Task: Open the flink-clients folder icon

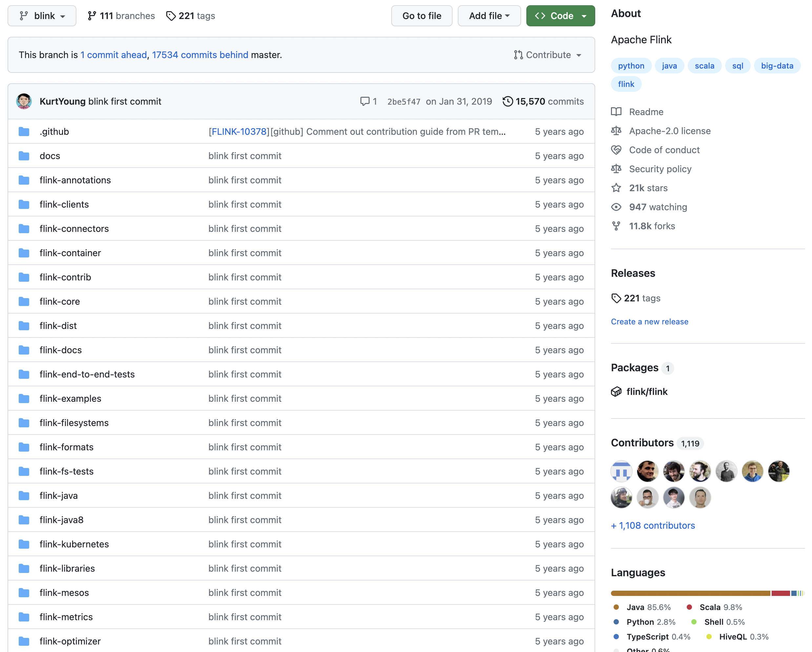Action: pyautogui.click(x=24, y=205)
